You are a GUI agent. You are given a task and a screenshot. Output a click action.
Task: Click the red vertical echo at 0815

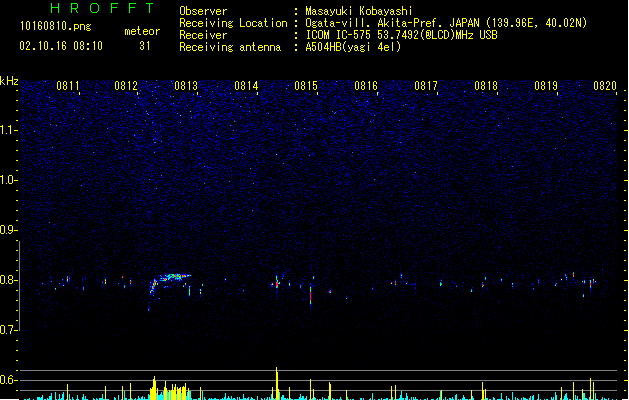(x=310, y=295)
